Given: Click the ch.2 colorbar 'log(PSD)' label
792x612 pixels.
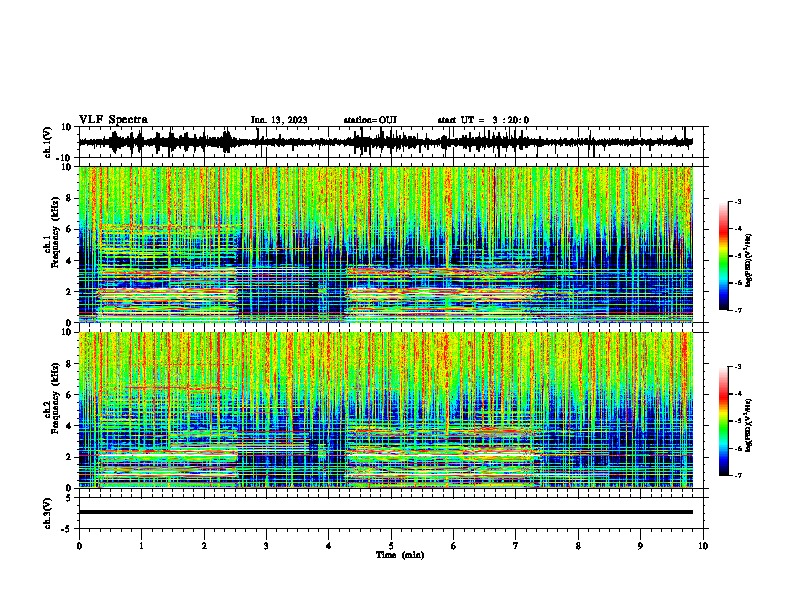Looking at the screenshot, I should click(x=749, y=425).
